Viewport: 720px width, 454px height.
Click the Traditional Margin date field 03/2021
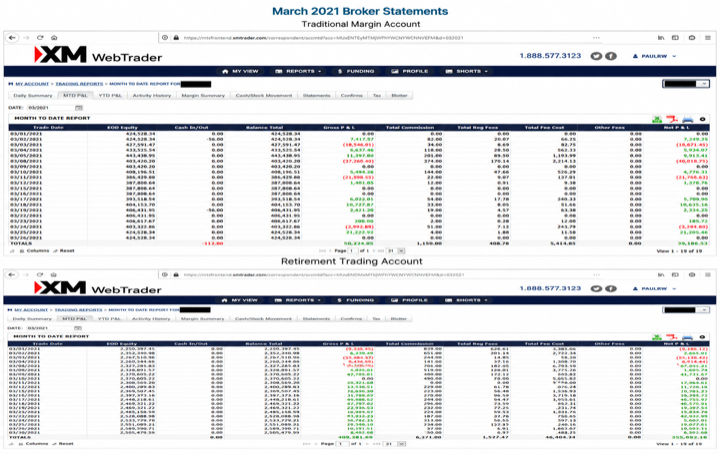click(x=51, y=107)
